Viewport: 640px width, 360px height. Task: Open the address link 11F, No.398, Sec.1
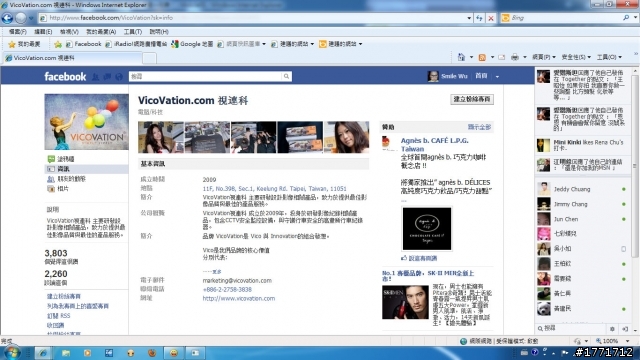pyautogui.click(x=274, y=189)
